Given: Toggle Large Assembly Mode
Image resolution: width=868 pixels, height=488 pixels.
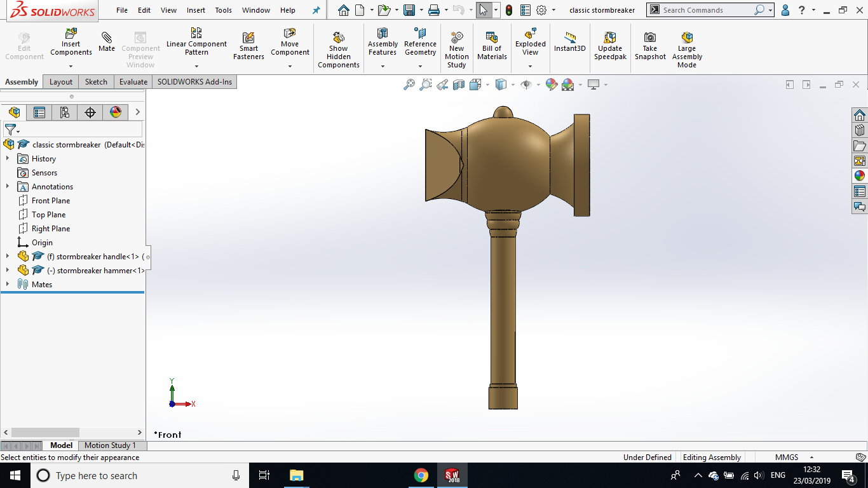Looking at the screenshot, I should pyautogui.click(x=687, y=50).
